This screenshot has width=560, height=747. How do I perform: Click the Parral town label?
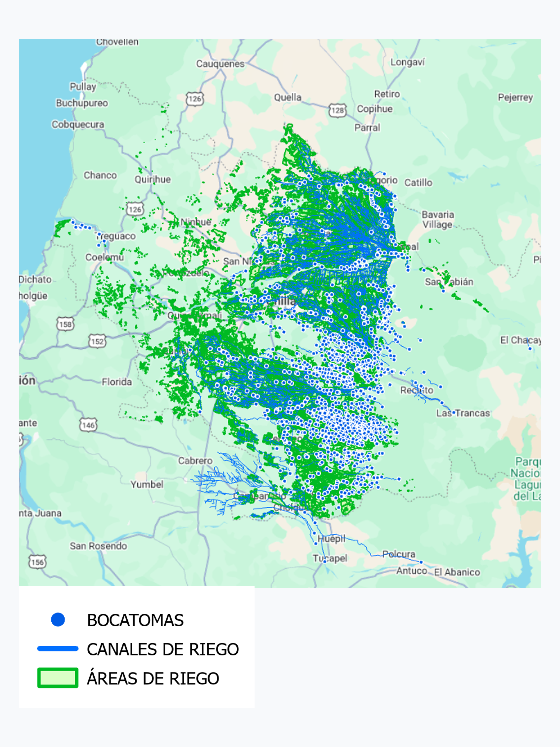pyautogui.click(x=367, y=128)
